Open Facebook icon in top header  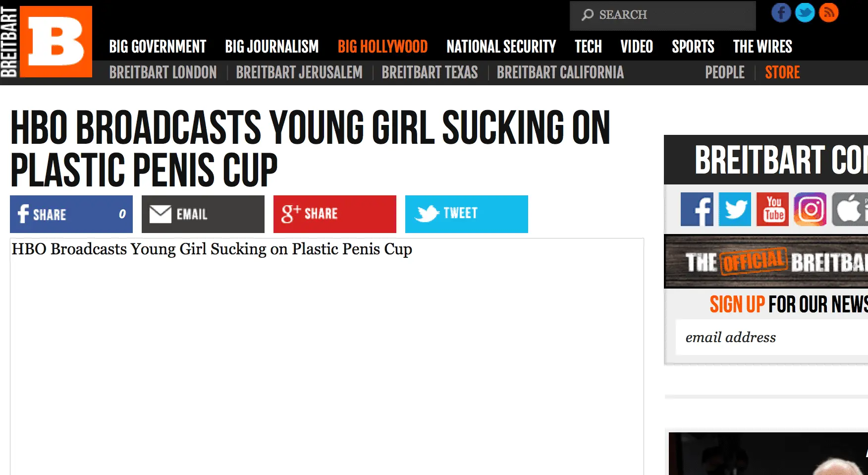tap(781, 13)
